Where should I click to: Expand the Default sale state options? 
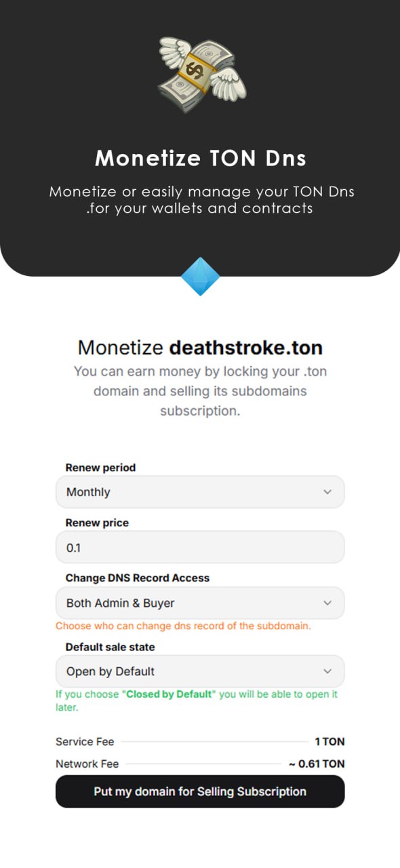coord(200,671)
